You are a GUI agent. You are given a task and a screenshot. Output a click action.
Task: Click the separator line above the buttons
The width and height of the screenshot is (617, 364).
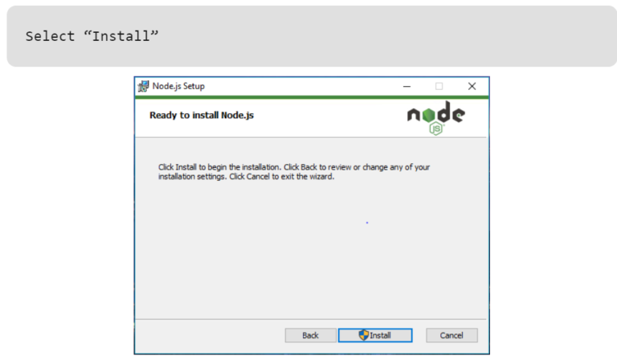tap(310, 319)
